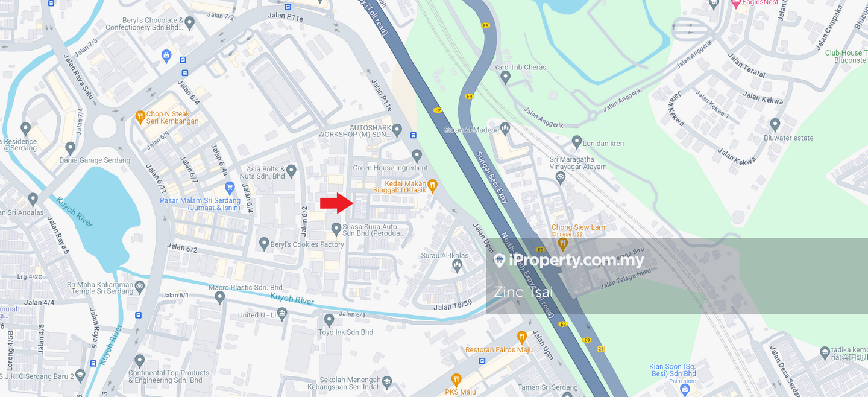The image size is (868, 397).
Task: Click the Chong Siew Lam restaurant marker
Action: tap(562, 243)
